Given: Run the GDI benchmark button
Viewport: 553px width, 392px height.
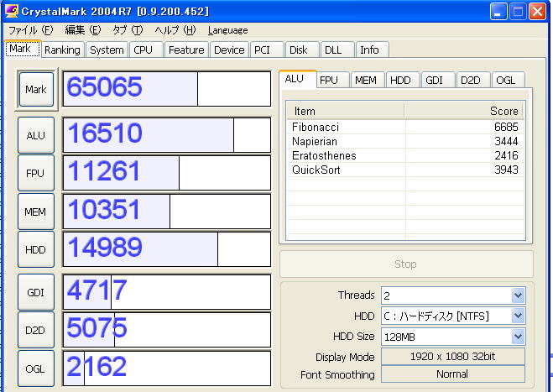Looking at the screenshot, I should [x=36, y=292].
